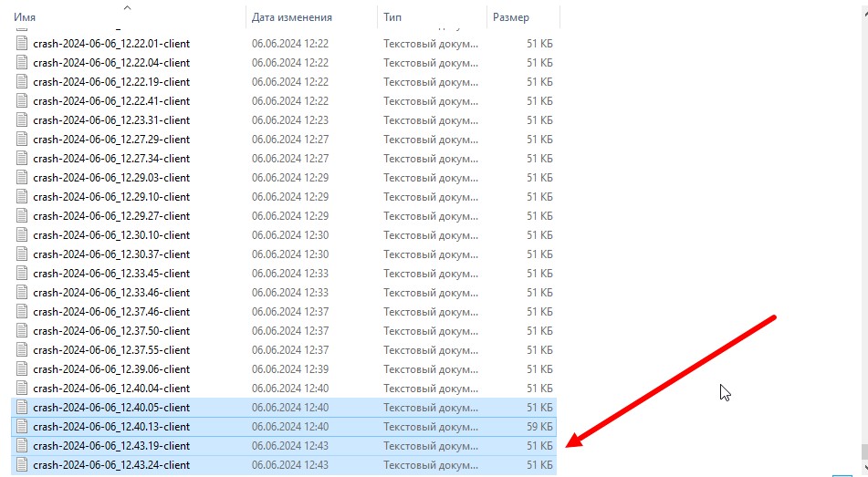Select file crash-2024-06-06_12.37.55-client
The height and width of the screenshot is (477, 868).
(x=111, y=350)
